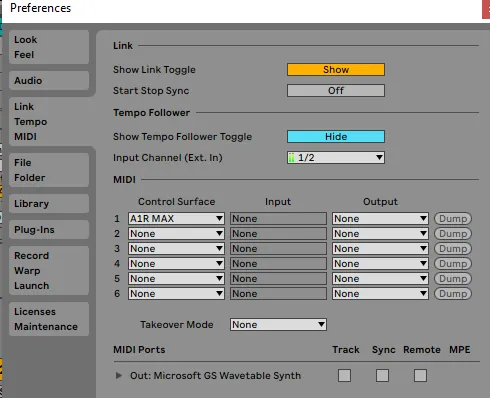Click the Dump button in row 1

(x=453, y=218)
